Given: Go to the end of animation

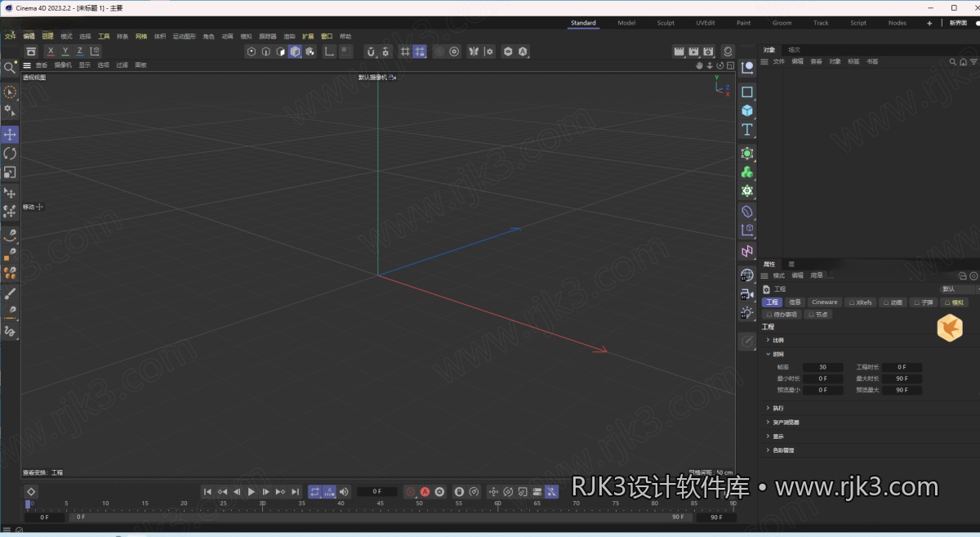Looking at the screenshot, I should [x=295, y=491].
